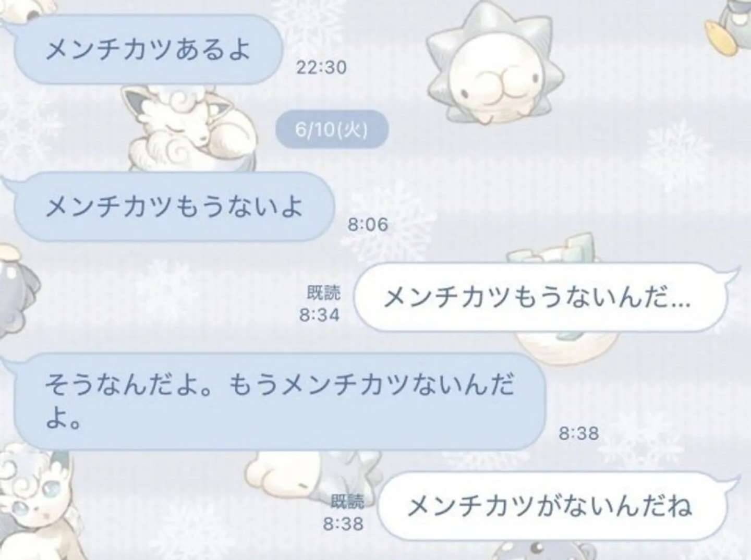Click the 既読 8:38 read label
This screenshot has height=560, width=751.
[x=344, y=513]
